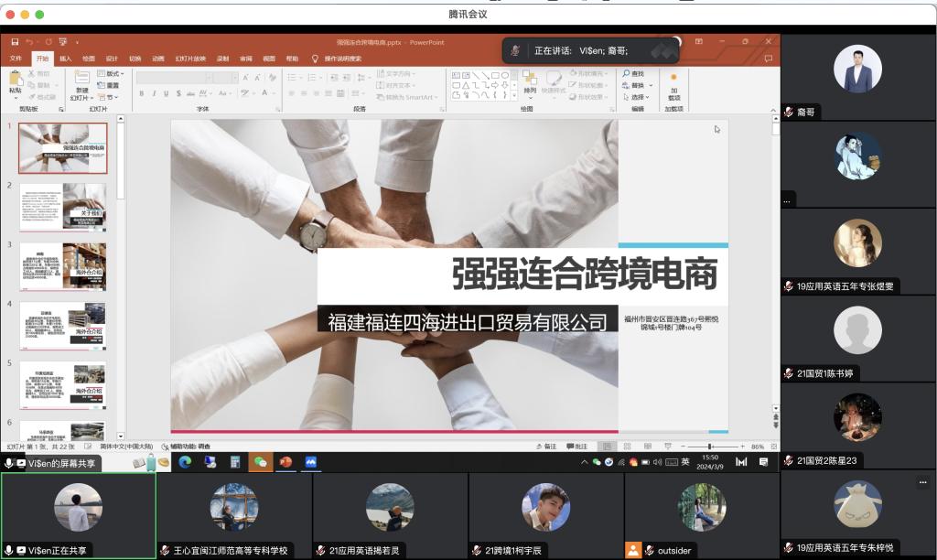Click the Paste icon in the ribbon
937x560 pixels.
point(16,81)
